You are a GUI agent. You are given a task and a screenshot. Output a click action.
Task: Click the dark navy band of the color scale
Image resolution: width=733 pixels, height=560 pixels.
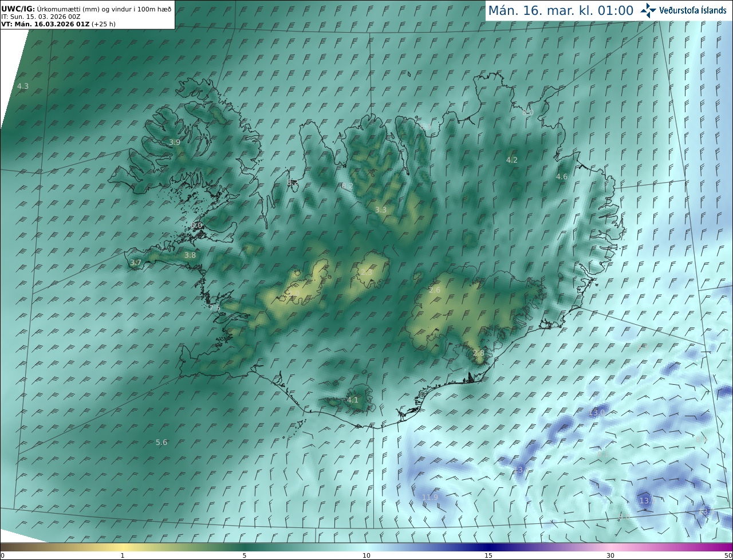pyautogui.click(x=488, y=547)
